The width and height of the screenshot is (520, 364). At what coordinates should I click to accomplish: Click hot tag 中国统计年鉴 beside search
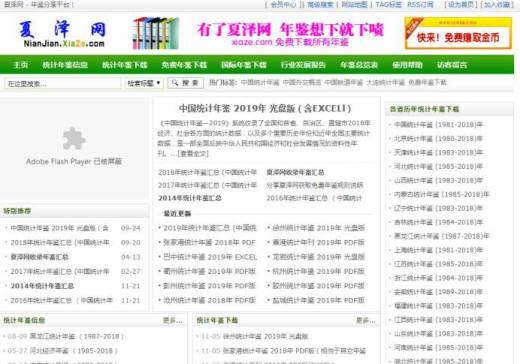(x=260, y=82)
